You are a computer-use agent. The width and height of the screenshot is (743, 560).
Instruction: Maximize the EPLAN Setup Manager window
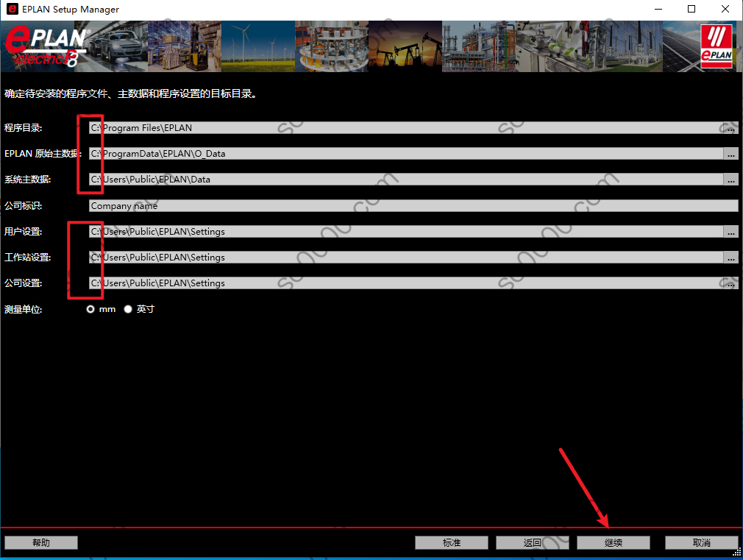click(x=692, y=9)
